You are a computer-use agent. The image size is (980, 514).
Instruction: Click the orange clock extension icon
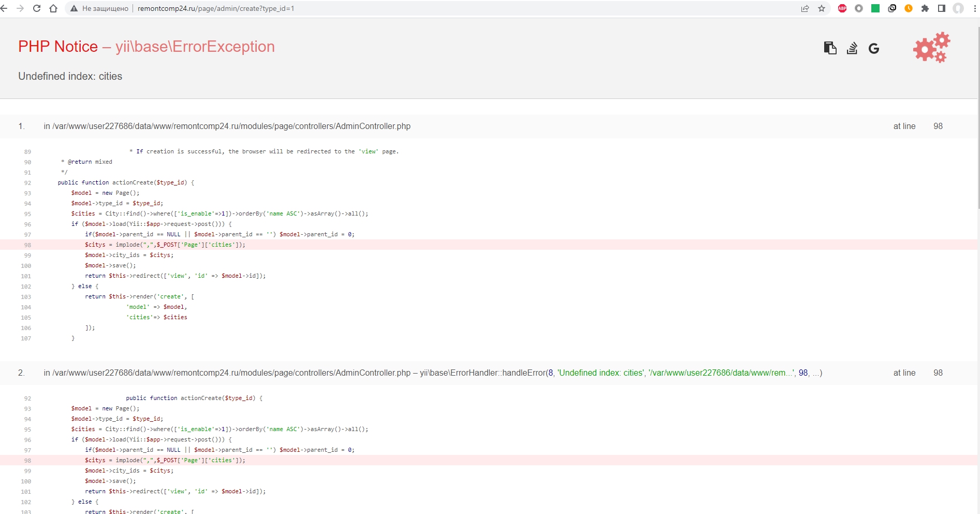pos(909,8)
